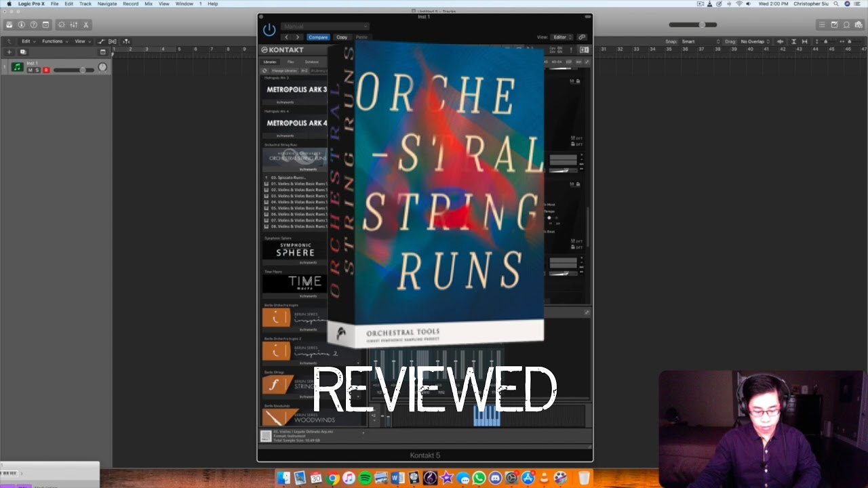
Task: Open Google Chrome in the Dock
Action: click(332, 478)
